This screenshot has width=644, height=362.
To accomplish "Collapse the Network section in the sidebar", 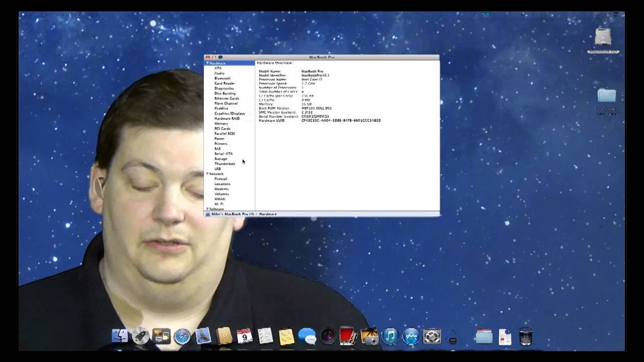I will coord(207,173).
